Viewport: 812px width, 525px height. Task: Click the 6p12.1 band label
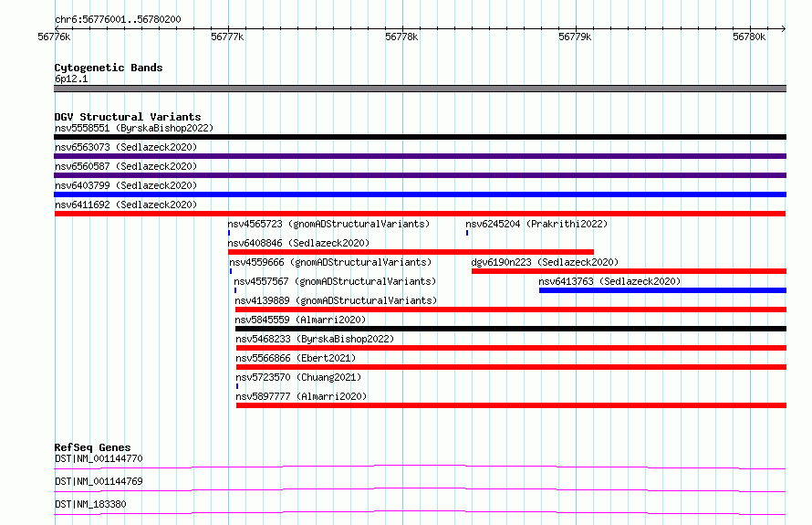point(71,79)
